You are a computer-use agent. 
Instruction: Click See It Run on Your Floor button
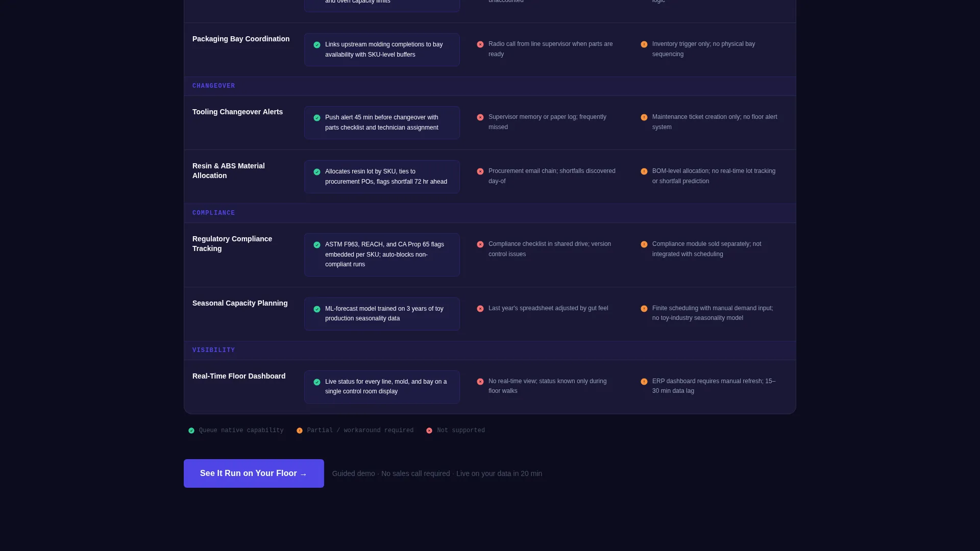254,473
